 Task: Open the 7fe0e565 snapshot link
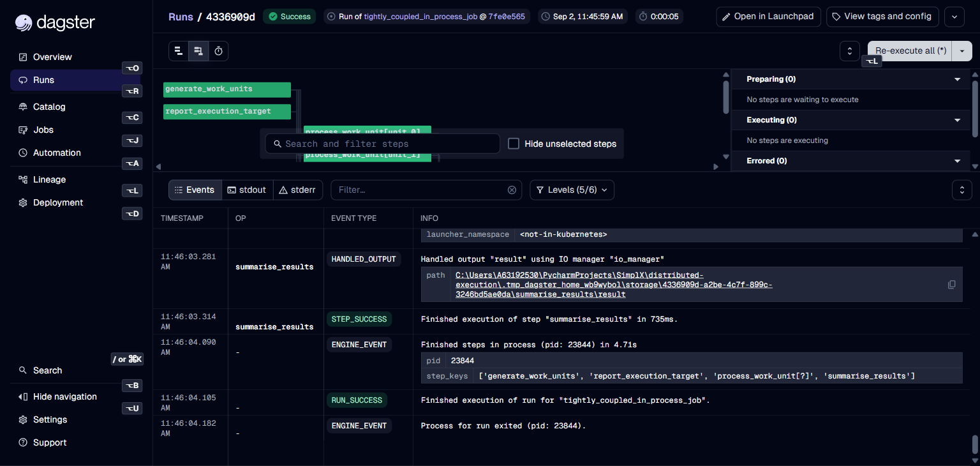507,17
